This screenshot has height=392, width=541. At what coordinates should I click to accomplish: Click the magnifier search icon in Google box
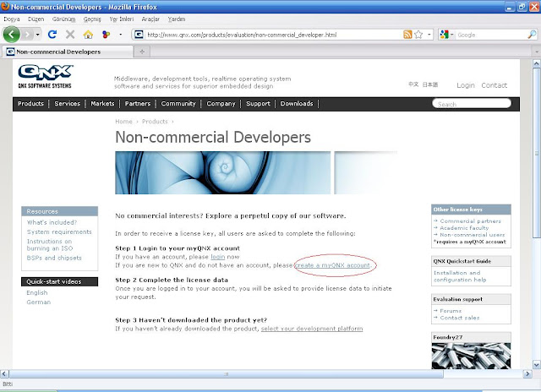tap(532, 35)
